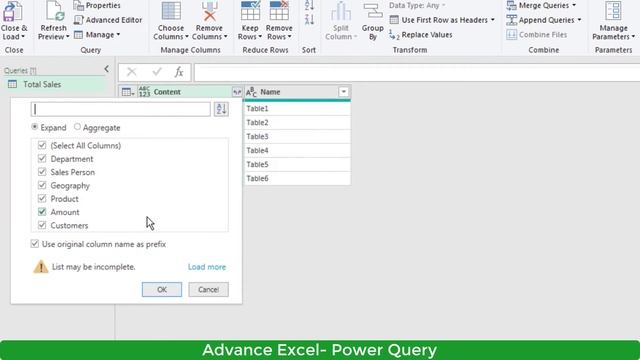Uncheck the Amount checkbox

click(x=42, y=211)
